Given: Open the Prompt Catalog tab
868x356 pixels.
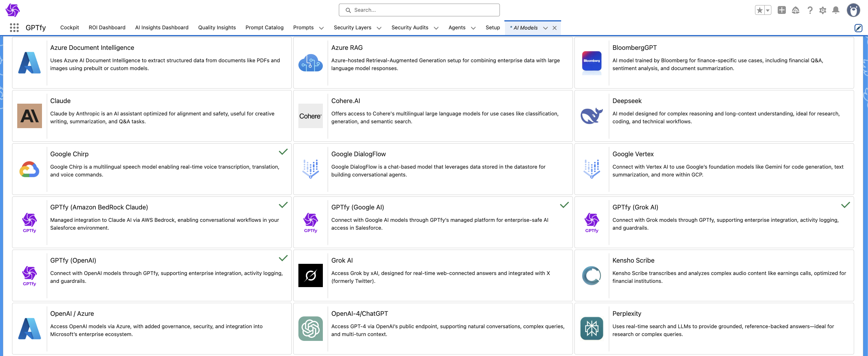Looking at the screenshot, I should pos(264,28).
